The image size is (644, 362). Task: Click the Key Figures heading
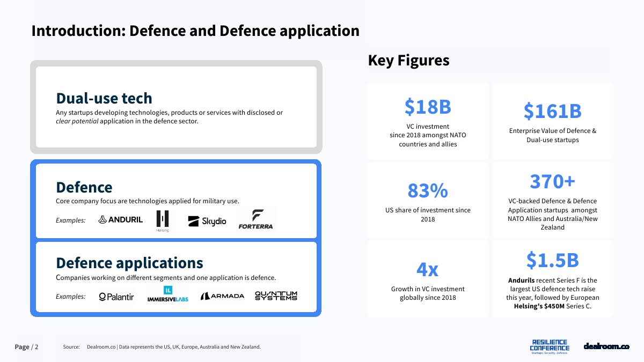click(408, 61)
